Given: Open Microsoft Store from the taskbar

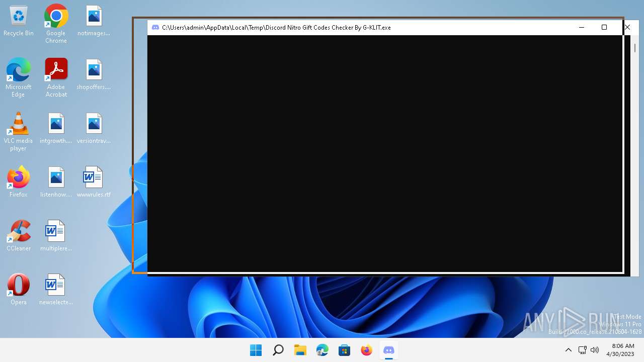Looking at the screenshot, I should pos(345,350).
